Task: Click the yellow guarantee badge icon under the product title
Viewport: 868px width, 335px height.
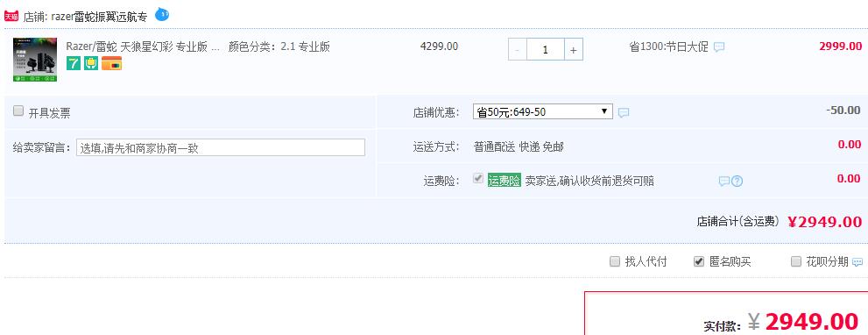Action: click(x=91, y=63)
